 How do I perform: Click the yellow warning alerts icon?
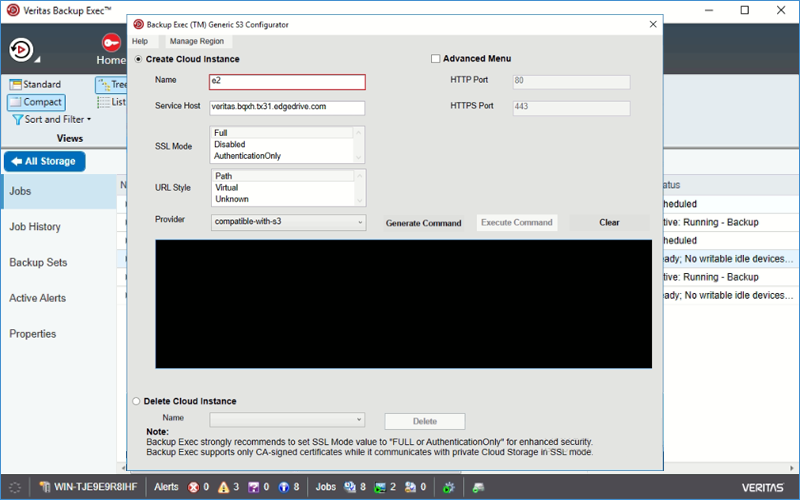click(x=223, y=487)
